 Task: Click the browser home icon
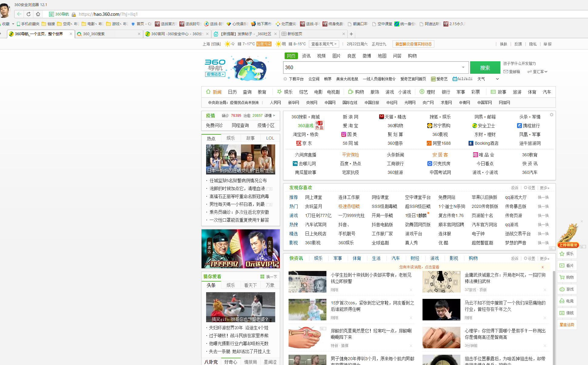[38, 14]
